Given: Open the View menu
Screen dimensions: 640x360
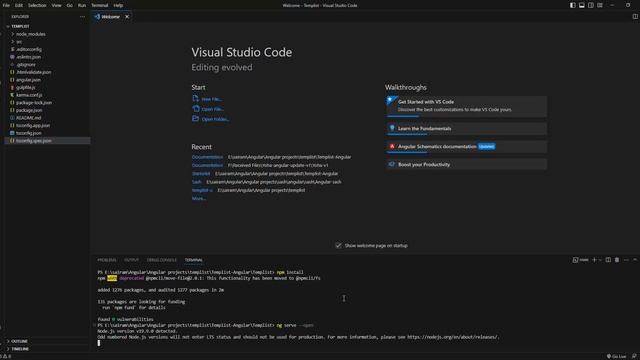Looking at the screenshot, I should pyautogui.click(x=56, y=5).
